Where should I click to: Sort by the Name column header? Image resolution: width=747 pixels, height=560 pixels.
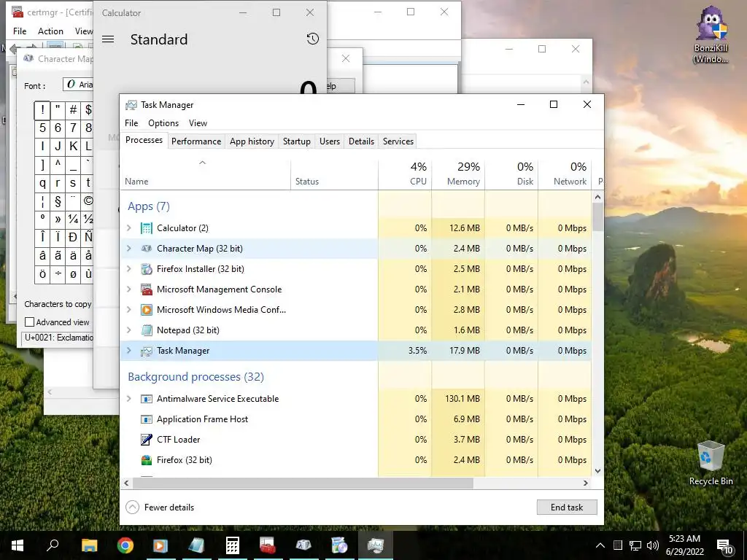(x=205, y=174)
